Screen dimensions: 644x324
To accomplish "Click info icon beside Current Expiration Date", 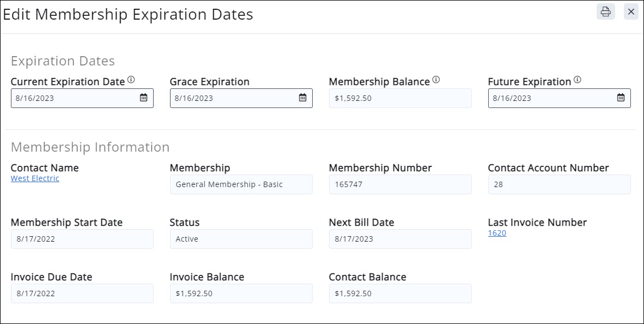I will coord(131,80).
